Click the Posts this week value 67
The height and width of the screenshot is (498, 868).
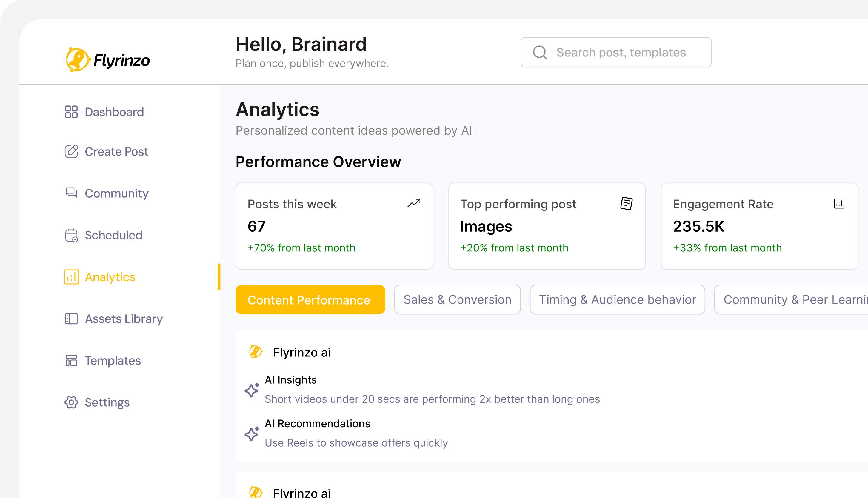(x=256, y=226)
